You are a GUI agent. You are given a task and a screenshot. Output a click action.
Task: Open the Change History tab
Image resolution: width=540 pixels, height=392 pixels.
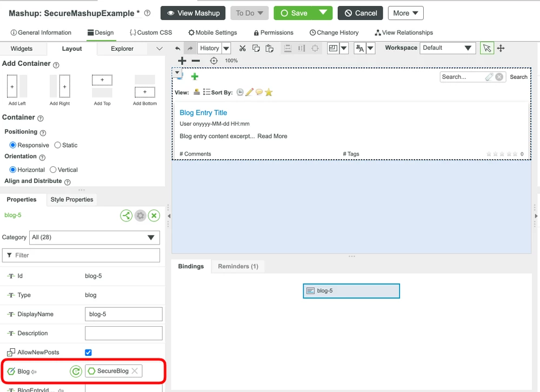click(x=334, y=32)
